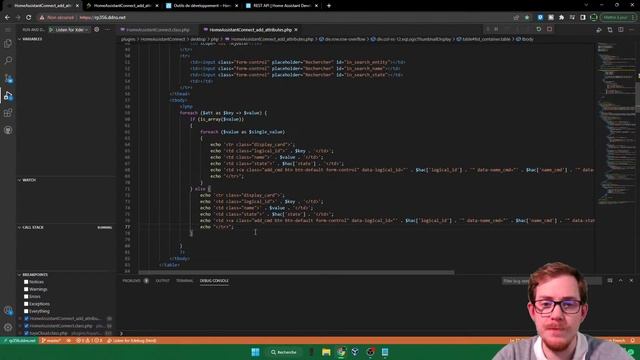Open File Explorer from the taskbar
The height and width of the screenshot is (360, 640).
pyautogui.click(x=326, y=352)
